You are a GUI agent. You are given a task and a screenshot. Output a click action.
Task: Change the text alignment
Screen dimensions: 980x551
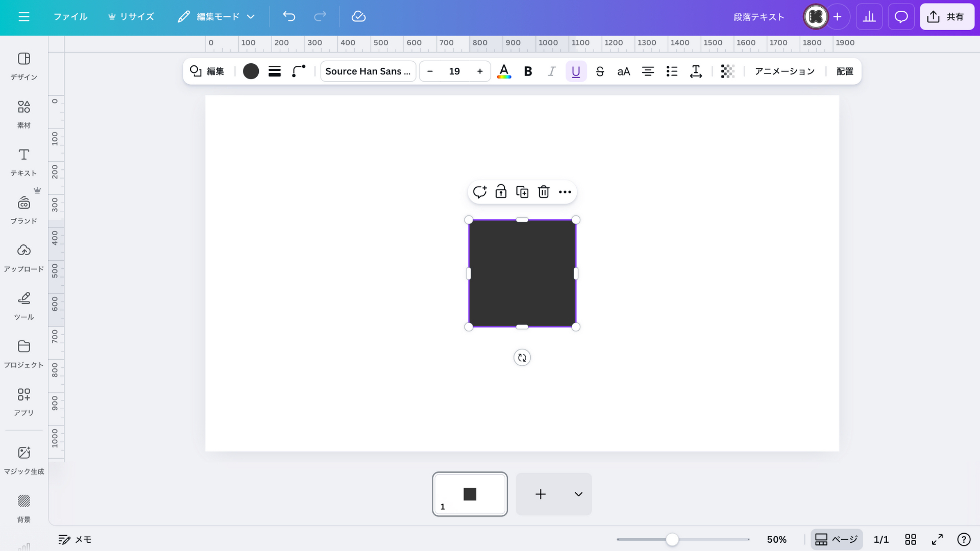click(x=648, y=71)
